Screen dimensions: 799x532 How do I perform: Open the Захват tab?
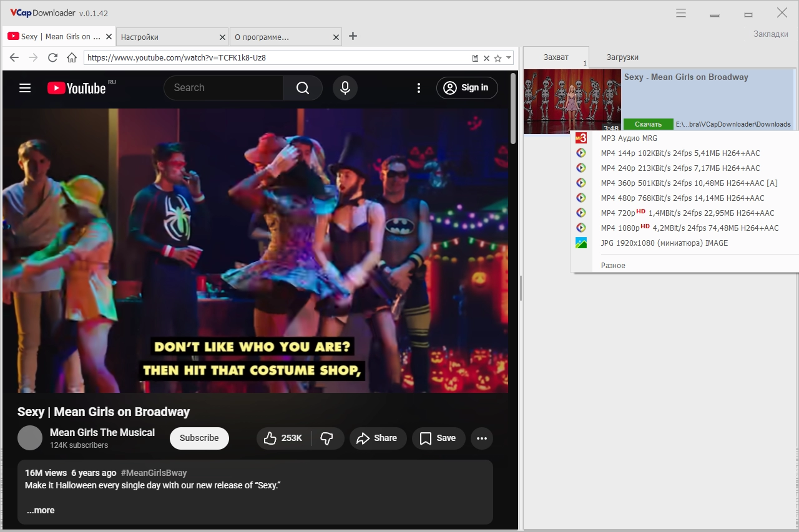pyautogui.click(x=556, y=57)
